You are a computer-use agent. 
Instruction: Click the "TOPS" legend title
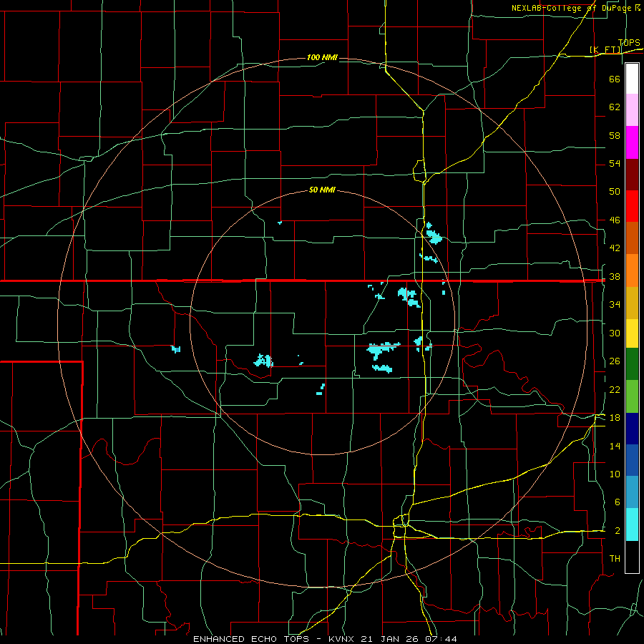click(x=629, y=42)
